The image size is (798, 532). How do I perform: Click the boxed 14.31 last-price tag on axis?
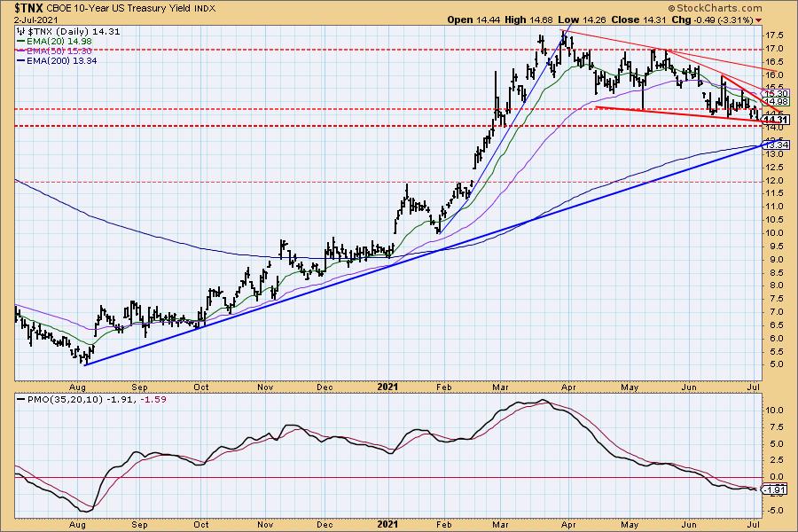(776, 121)
